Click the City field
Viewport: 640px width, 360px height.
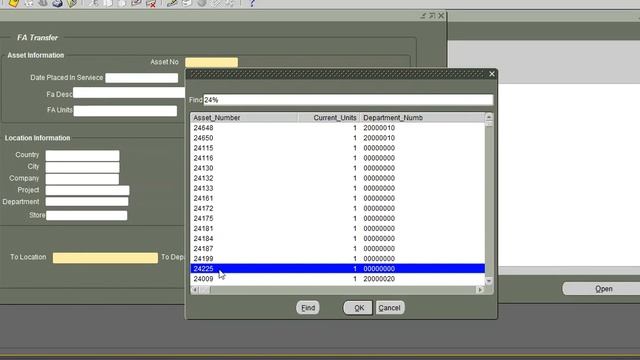(82, 167)
